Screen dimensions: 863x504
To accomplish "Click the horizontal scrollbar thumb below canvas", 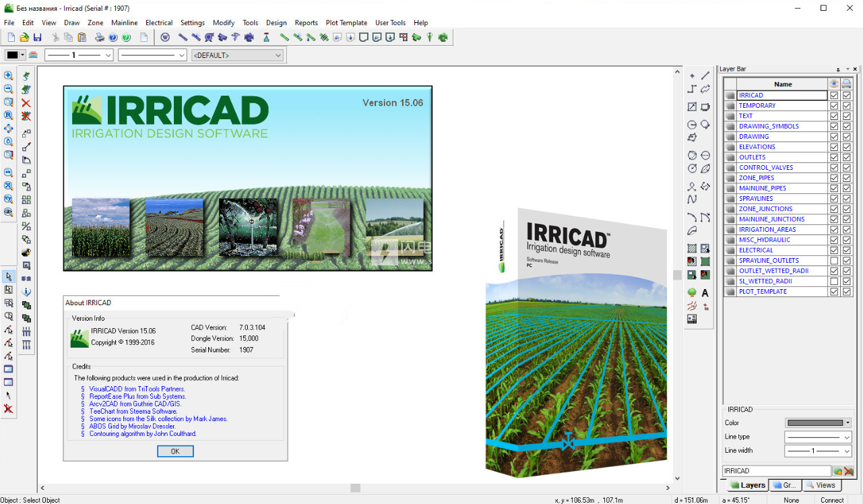I will [x=356, y=488].
